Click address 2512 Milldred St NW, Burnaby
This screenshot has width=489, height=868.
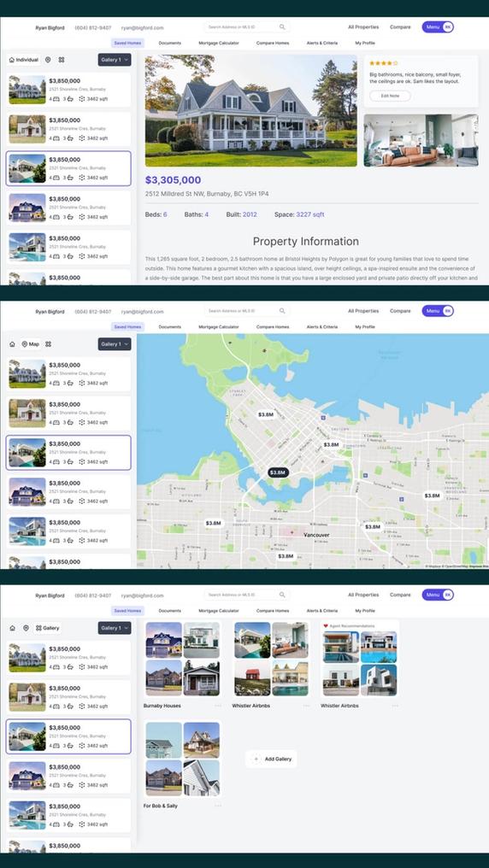coord(207,194)
